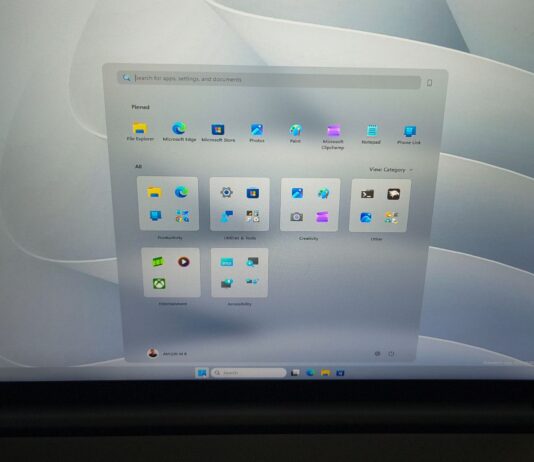
Task: Click the Start menu search field
Action: pyautogui.click(x=269, y=79)
